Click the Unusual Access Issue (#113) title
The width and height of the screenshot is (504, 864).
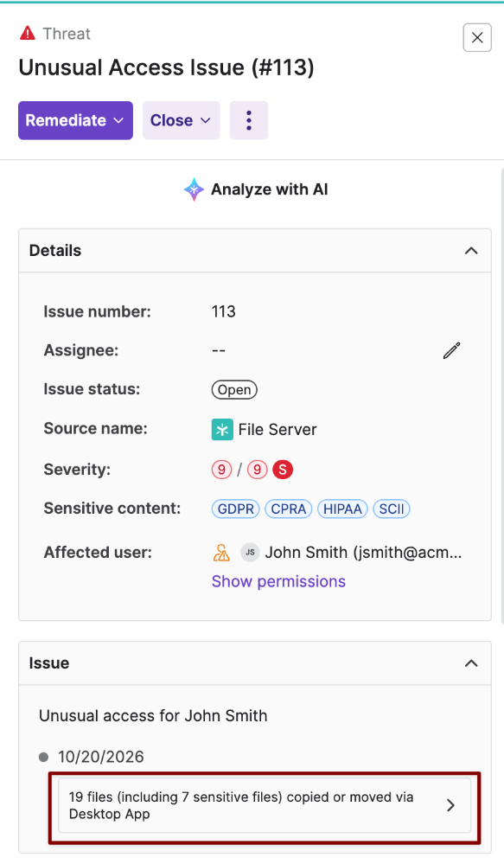[166, 67]
